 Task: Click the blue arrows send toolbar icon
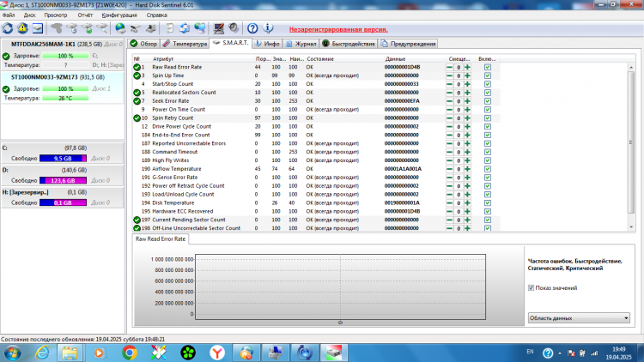(x=185, y=28)
